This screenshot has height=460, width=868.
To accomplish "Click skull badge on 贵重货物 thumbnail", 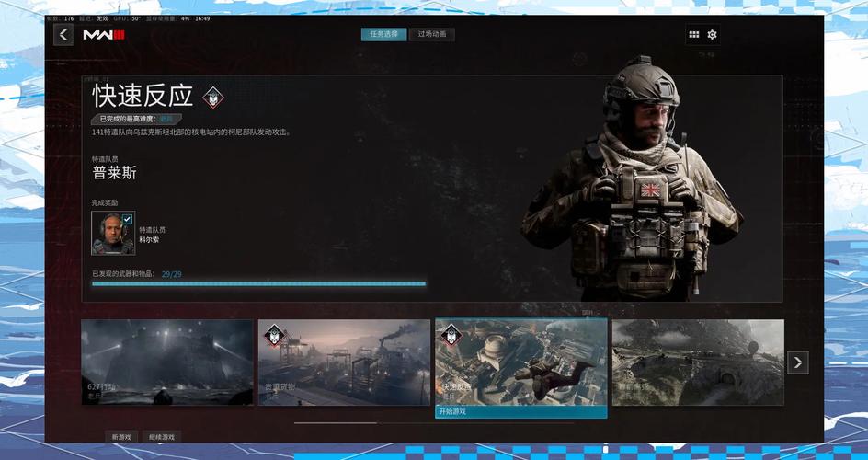I will (273, 335).
